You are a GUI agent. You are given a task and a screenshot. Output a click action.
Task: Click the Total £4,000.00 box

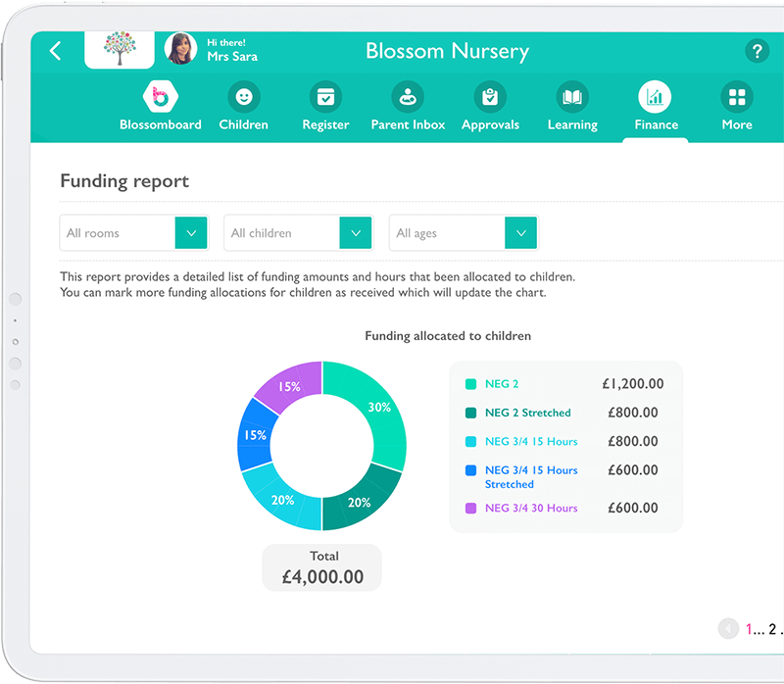[x=322, y=567]
